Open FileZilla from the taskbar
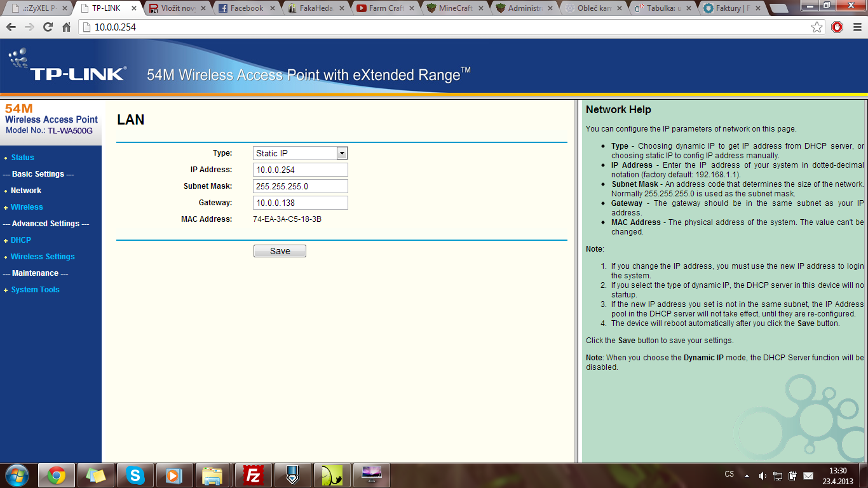Screen dimensions: 868x488 254,475
